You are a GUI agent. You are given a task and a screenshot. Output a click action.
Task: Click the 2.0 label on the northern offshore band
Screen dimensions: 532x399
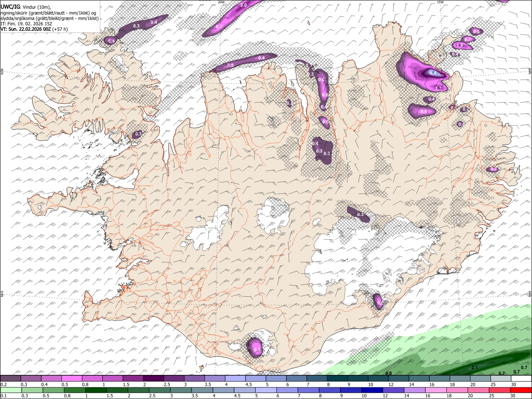point(244,5)
